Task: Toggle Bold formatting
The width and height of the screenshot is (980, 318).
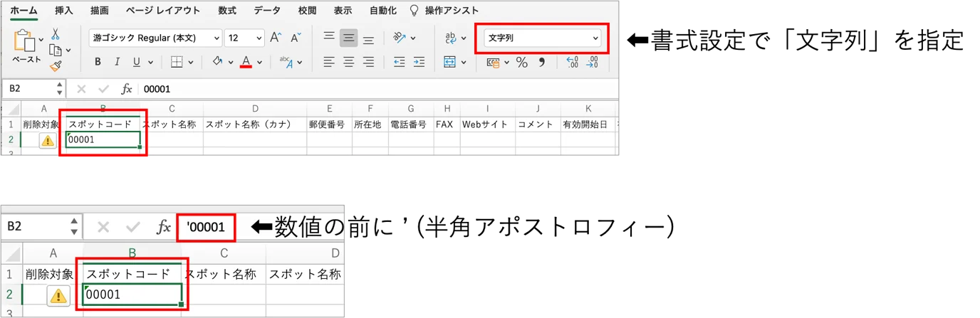Action: (98, 63)
